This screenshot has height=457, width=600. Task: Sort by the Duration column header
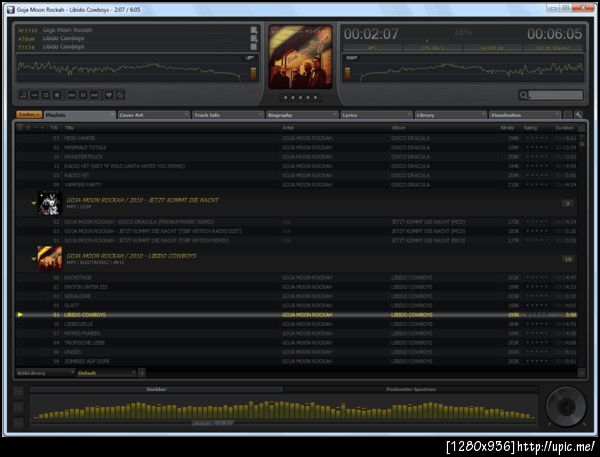(x=565, y=128)
